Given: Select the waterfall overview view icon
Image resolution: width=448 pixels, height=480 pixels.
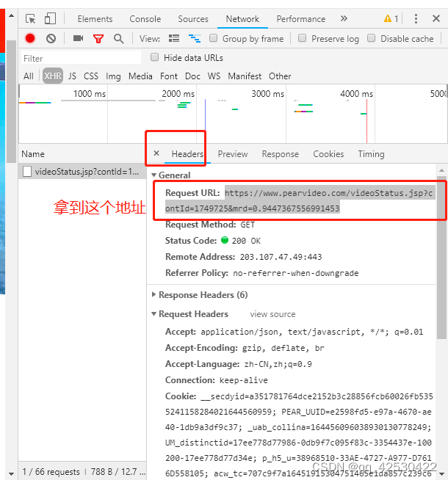Looking at the screenshot, I should (x=195, y=39).
